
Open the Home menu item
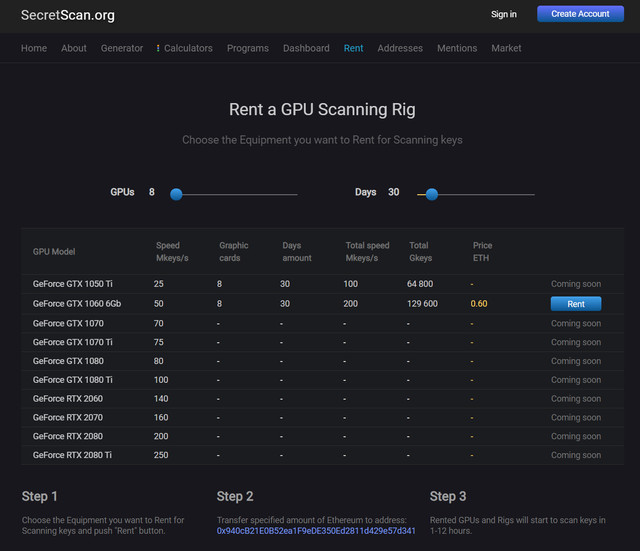point(34,48)
